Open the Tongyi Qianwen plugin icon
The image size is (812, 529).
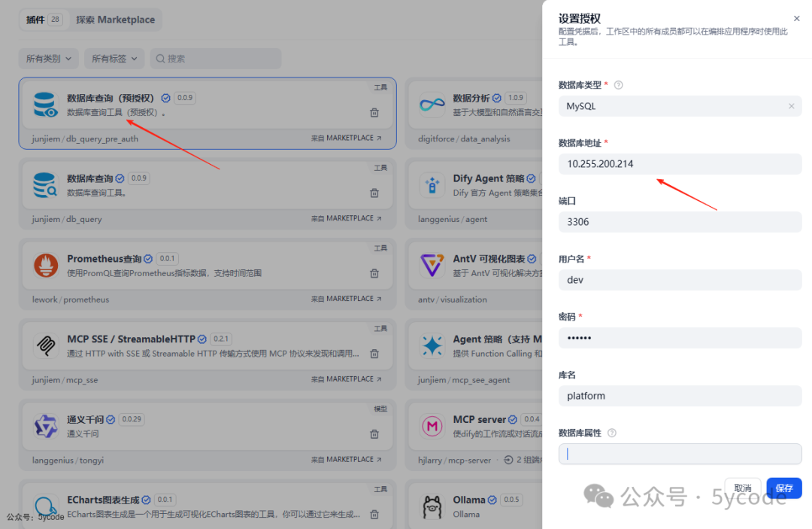tap(46, 426)
